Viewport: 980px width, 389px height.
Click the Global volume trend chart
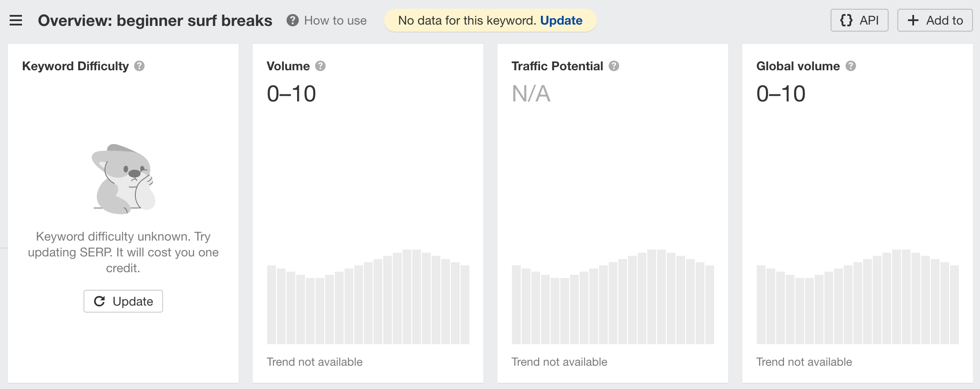(x=858, y=297)
